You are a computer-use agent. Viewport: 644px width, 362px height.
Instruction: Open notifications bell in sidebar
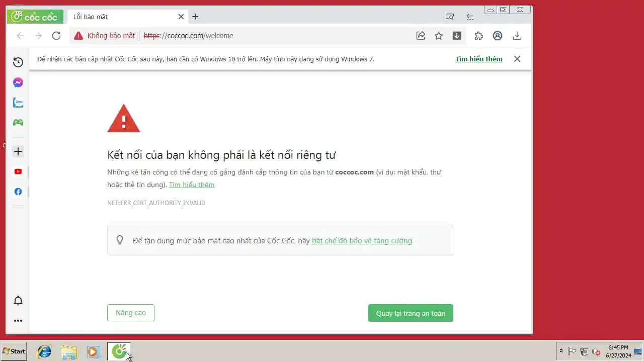(x=18, y=301)
